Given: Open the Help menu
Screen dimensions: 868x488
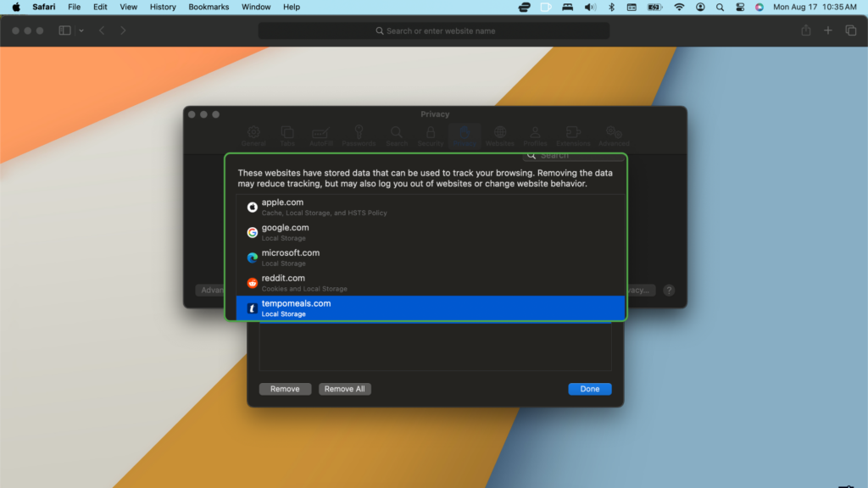Looking at the screenshot, I should (x=292, y=7).
